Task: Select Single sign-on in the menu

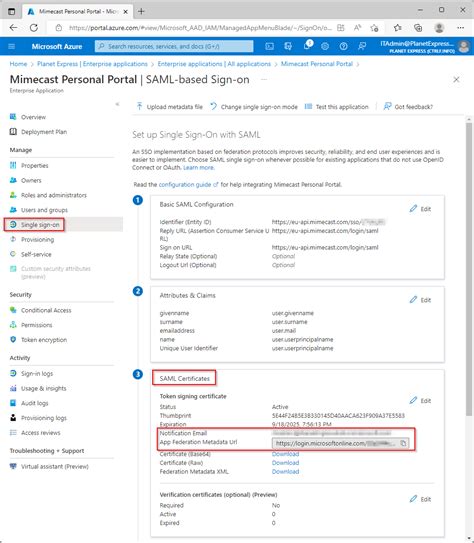Action: (40, 225)
